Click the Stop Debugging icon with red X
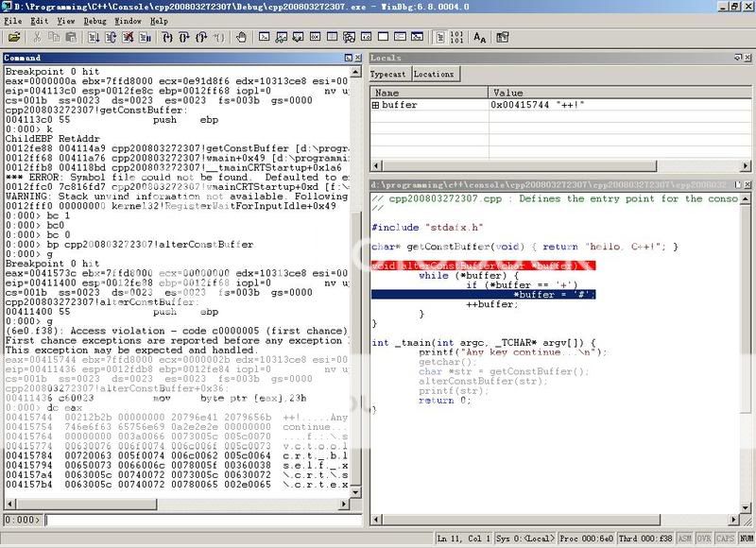 point(128,37)
